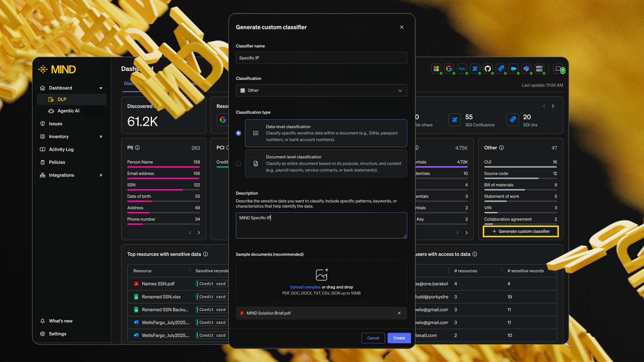Click the MIND logo in the sidebar
Image resolution: width=644 pixels, height=362 pixels.
pos(57,69)
